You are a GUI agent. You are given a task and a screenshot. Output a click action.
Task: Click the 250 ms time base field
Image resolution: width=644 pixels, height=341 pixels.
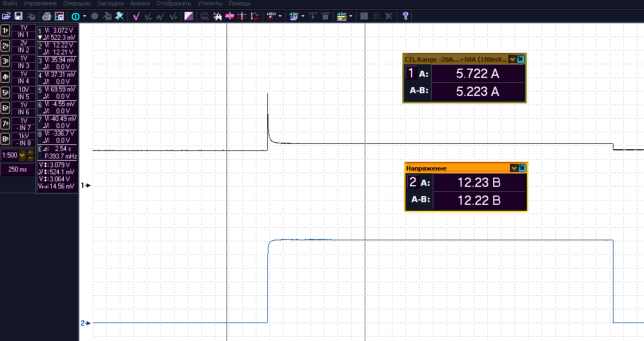pos(17,169)
